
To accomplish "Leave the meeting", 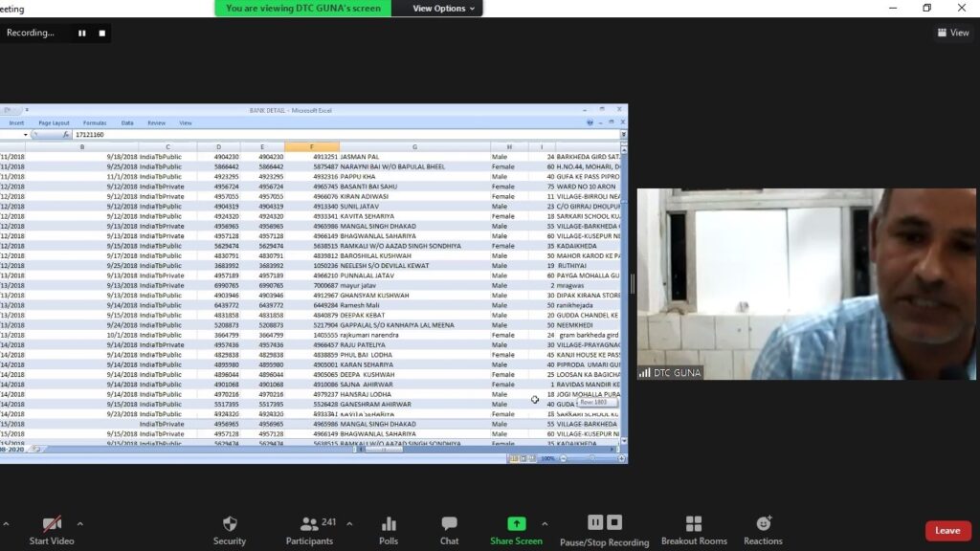I will coord(947,531).
